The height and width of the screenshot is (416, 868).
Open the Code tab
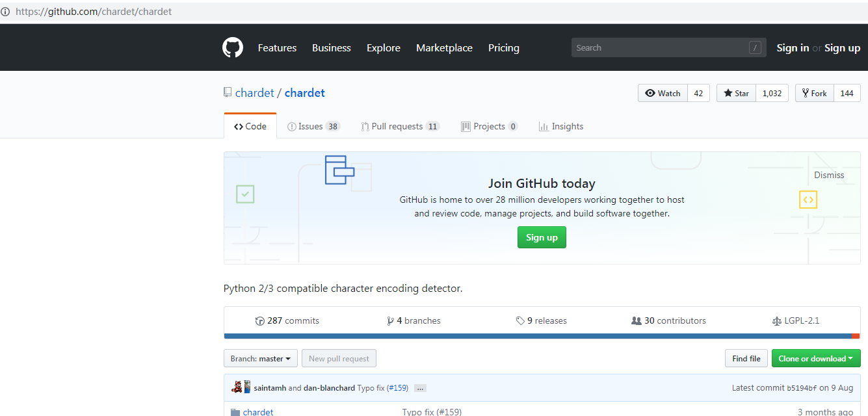click(250, 126)
